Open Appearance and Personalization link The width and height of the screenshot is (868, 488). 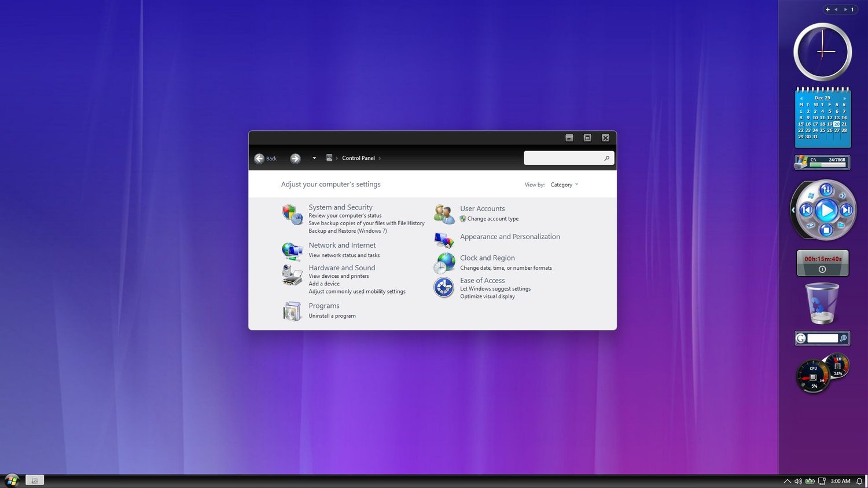[x=510, y=237]
